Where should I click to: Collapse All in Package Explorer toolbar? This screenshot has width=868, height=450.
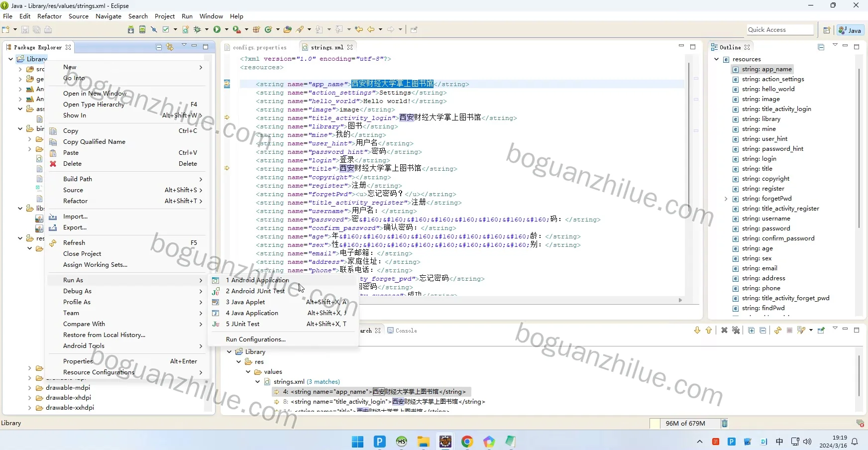click(x=159, y=47)
